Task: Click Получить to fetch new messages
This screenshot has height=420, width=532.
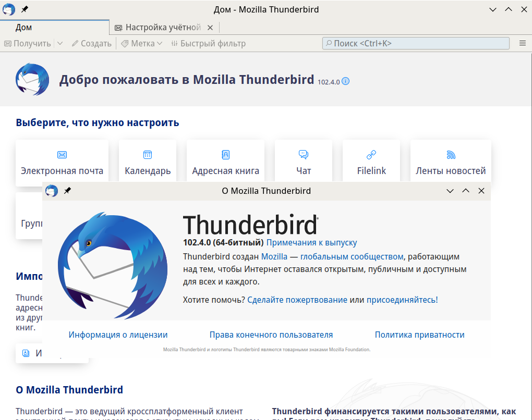Action: (28, 43)
